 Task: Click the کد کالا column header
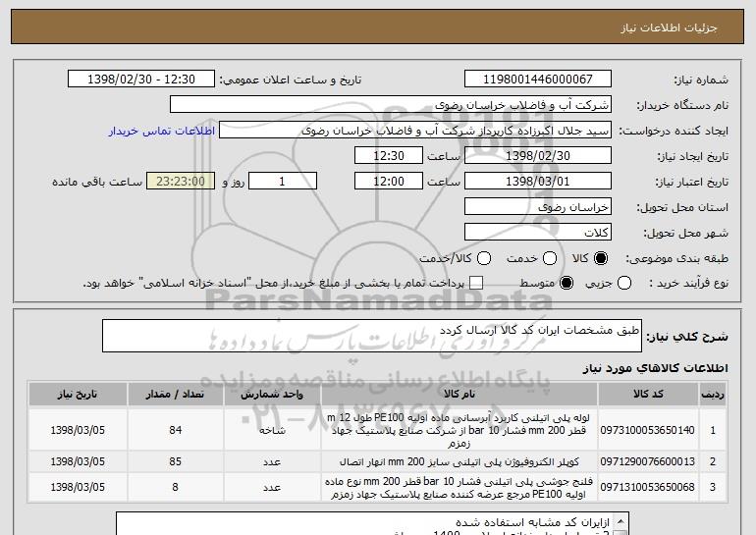click(x=648, y=395)
